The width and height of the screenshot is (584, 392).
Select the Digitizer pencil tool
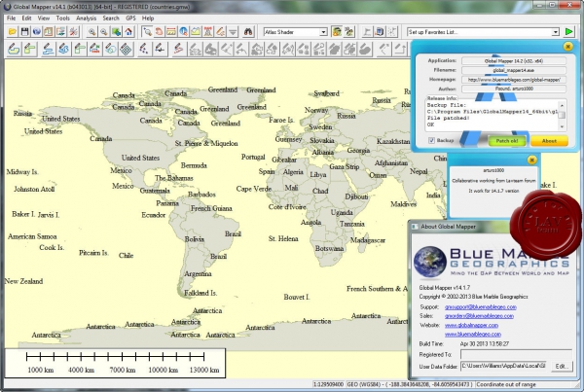[x=221, y=32]
